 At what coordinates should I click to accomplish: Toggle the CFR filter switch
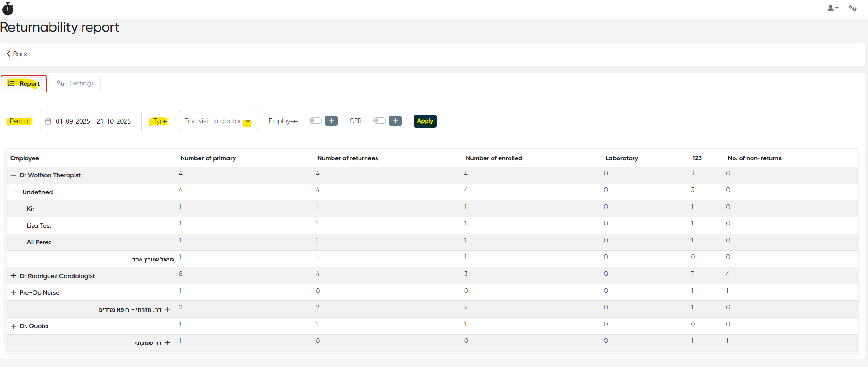coord(379,121)
